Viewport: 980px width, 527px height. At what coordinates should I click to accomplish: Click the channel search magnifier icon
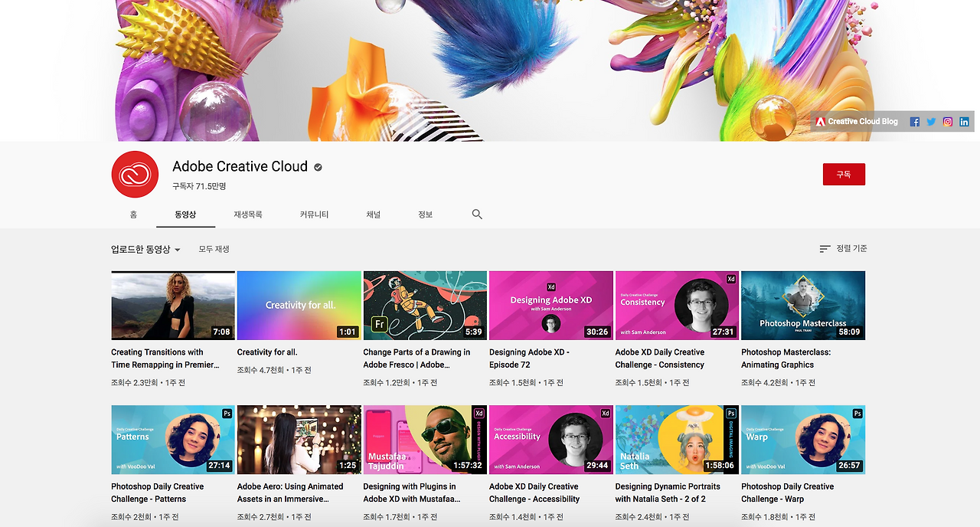[477, 214]
